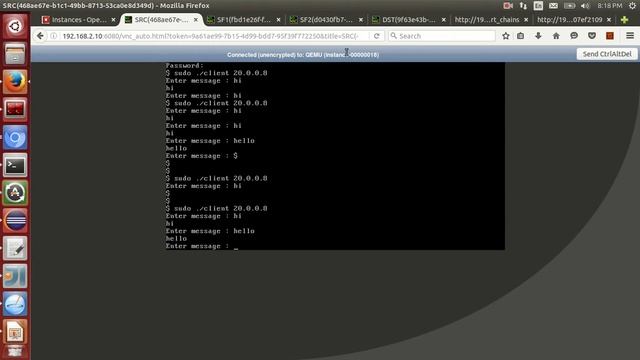Click 'Connected (unencrypted) to: QEMU' status text
Screen dimensions: 640x360
coord(303,55)
